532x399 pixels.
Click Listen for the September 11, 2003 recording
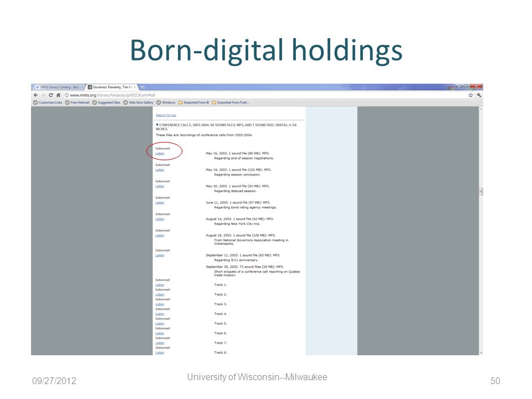click(x=160, y=255)
